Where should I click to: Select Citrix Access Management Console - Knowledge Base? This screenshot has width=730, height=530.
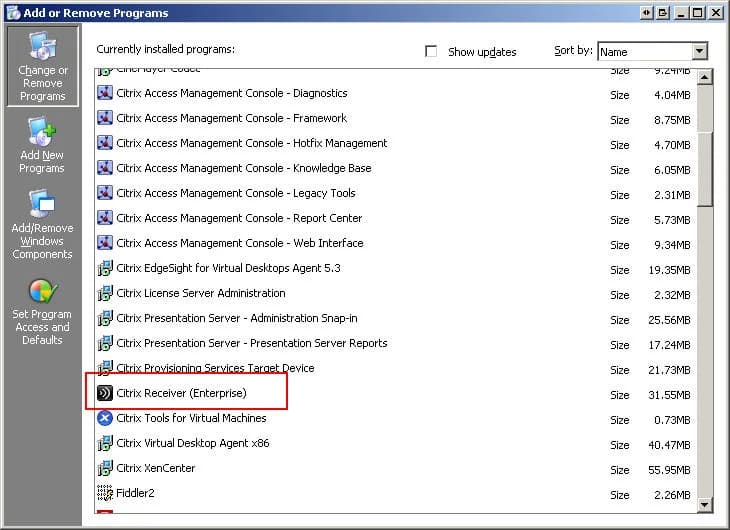click(x=244, y=168)
